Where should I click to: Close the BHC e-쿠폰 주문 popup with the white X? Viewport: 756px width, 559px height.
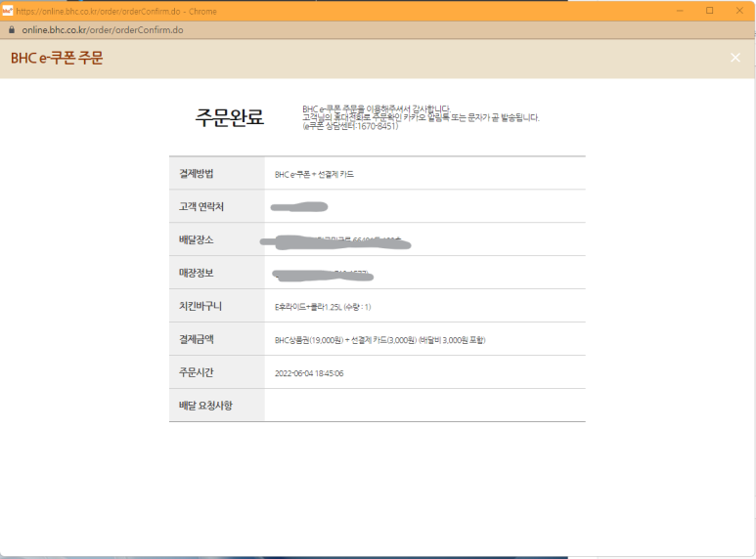pyautogui.click(x=734, y=58)
